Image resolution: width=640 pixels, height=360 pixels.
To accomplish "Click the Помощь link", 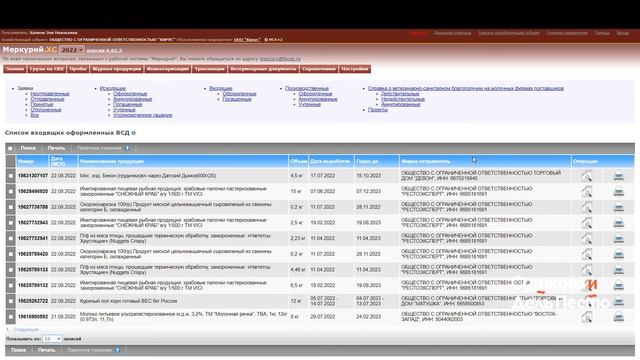I will 602,33.
